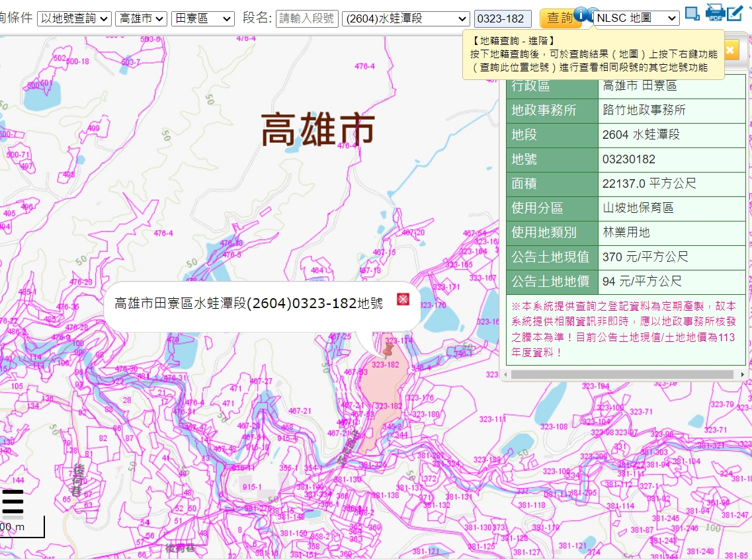Screen dimensions: 752x560
Task: Open the (2604)水蛙潭段 section dropdown
Action: 406,19
